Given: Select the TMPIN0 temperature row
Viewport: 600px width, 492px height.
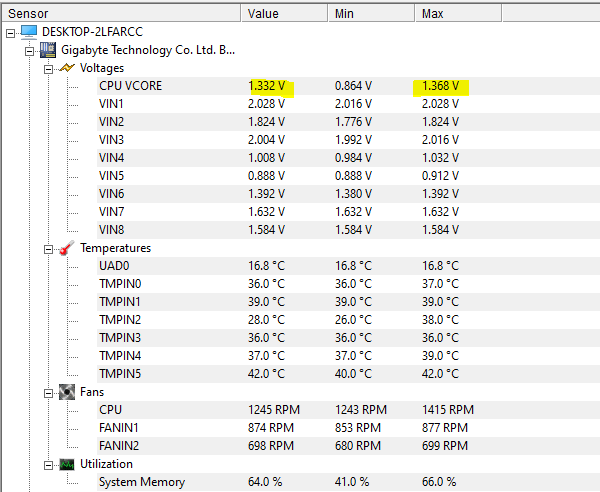Looking at the screenshot, I should tap(348, 283).
